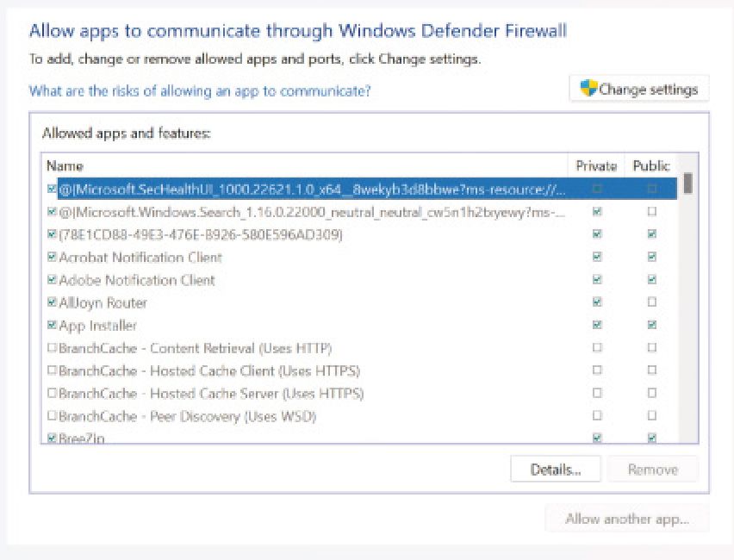
Task: Check Public for BranchCache Hosted Cache Client
Action: tap(651, 370)
